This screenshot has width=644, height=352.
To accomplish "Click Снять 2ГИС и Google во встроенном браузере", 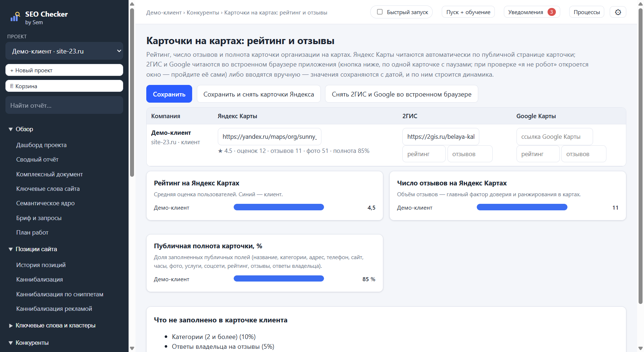I will 402,94.
